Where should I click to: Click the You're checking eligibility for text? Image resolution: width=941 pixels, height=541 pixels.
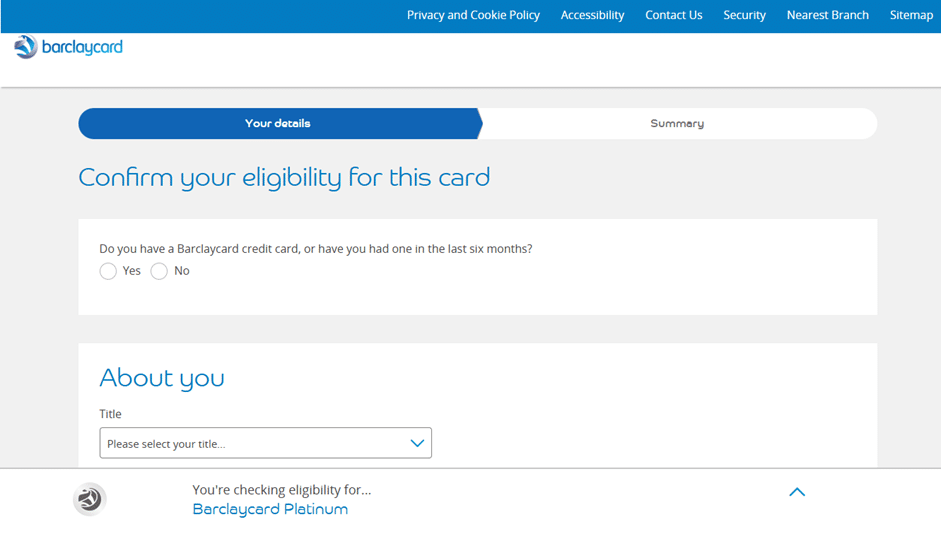[x=281, y=490]
